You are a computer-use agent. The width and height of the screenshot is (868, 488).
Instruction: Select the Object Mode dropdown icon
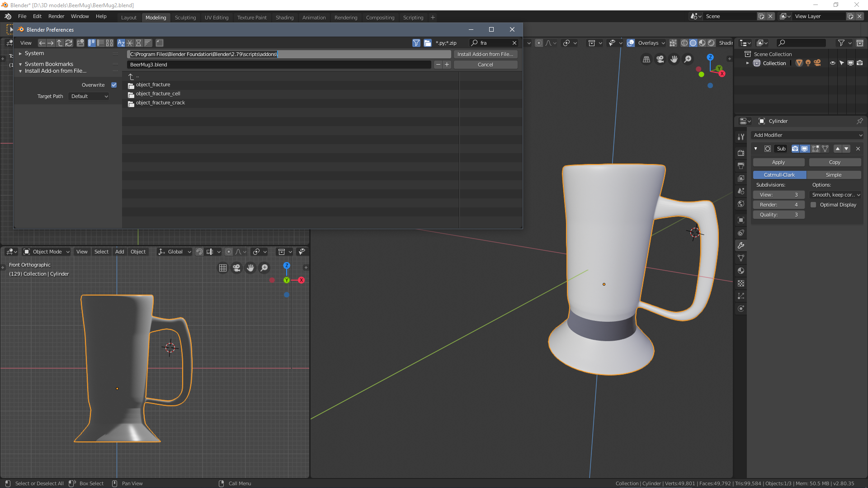[x=67, y=251]
